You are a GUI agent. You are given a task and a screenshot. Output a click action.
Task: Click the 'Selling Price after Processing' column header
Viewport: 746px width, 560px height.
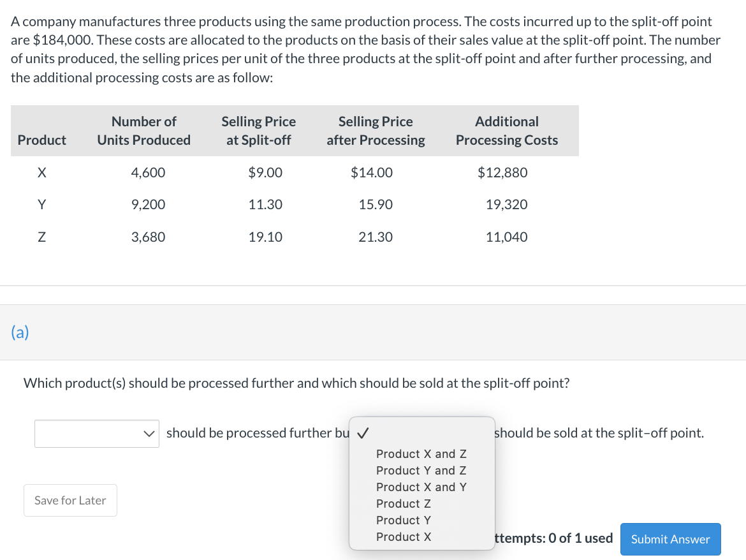[x=376, y=131]
